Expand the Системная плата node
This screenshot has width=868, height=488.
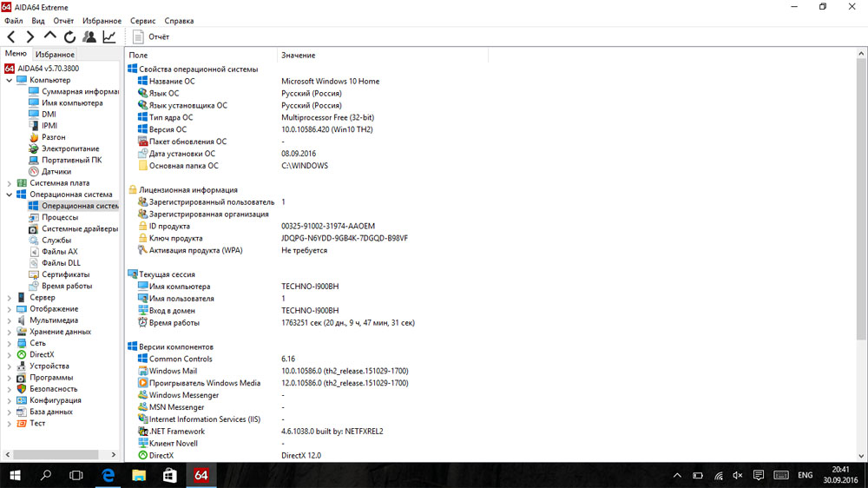point(9,183)
